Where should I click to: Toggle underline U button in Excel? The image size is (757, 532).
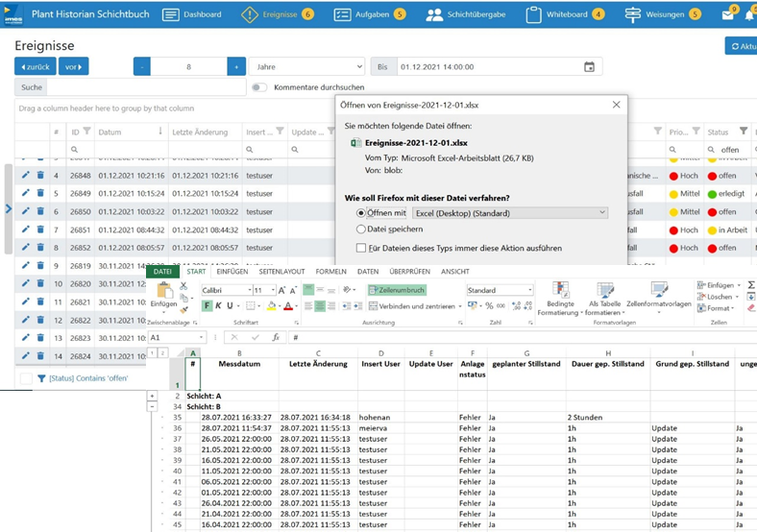coord(230,305)
